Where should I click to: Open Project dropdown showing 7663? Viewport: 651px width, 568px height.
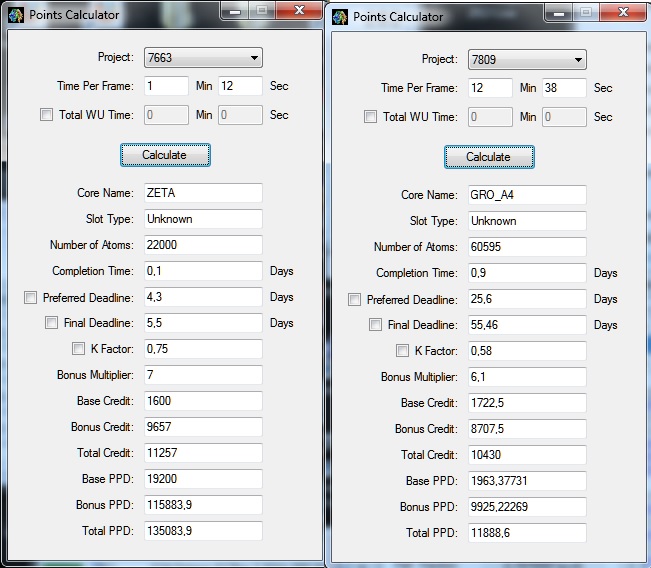[x=203, y=57]
